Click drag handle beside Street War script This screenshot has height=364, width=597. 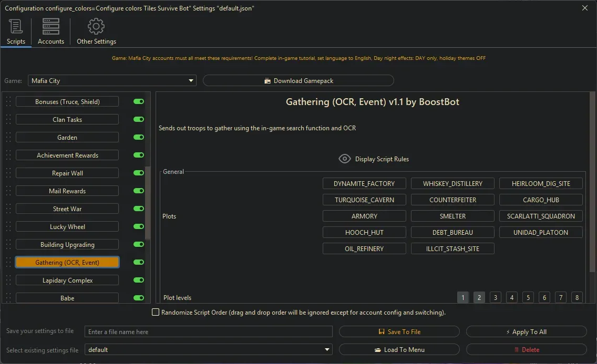tap(8, 209)
